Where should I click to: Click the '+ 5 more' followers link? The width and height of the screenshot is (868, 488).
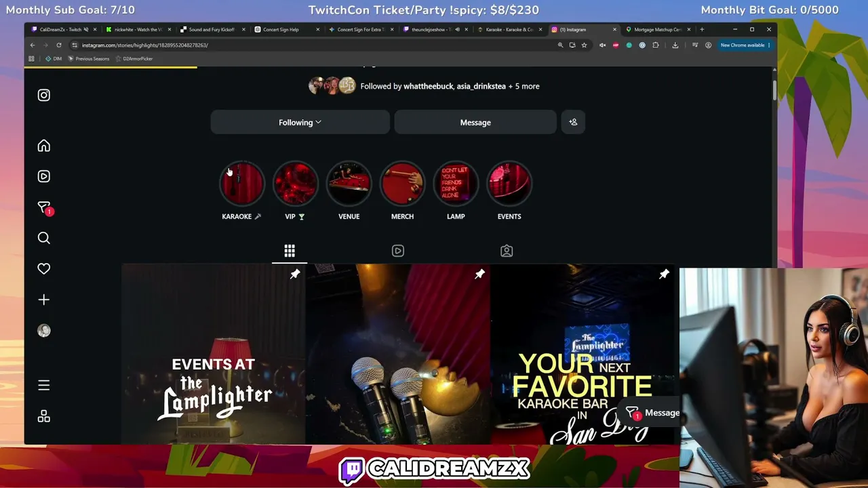coord(524,86)
